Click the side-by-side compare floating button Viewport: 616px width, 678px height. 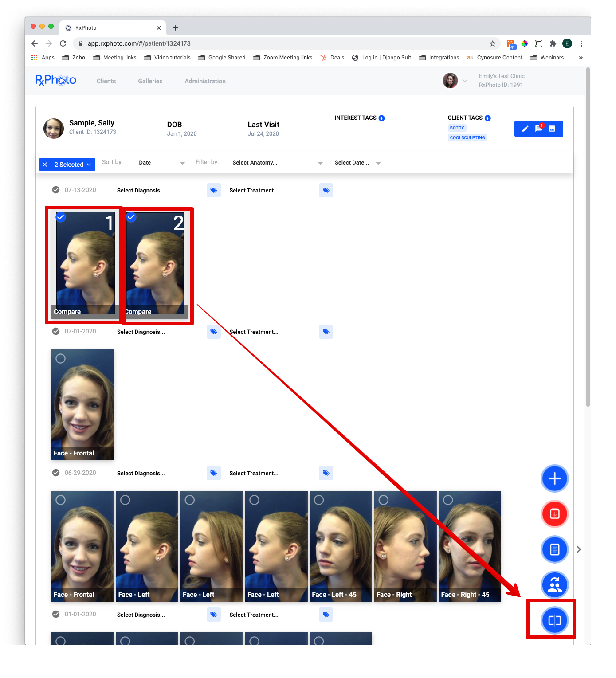click(x=554, y=620)
